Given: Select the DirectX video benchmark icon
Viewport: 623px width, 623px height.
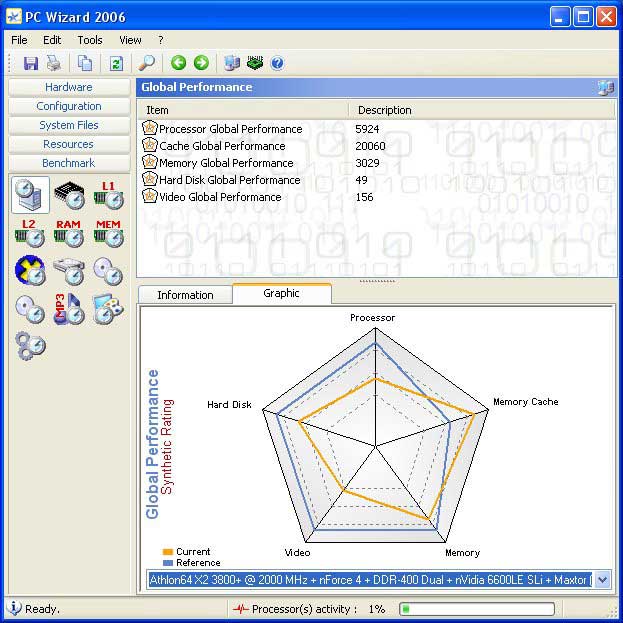Looking at the screenshot, I should [30, 271].
